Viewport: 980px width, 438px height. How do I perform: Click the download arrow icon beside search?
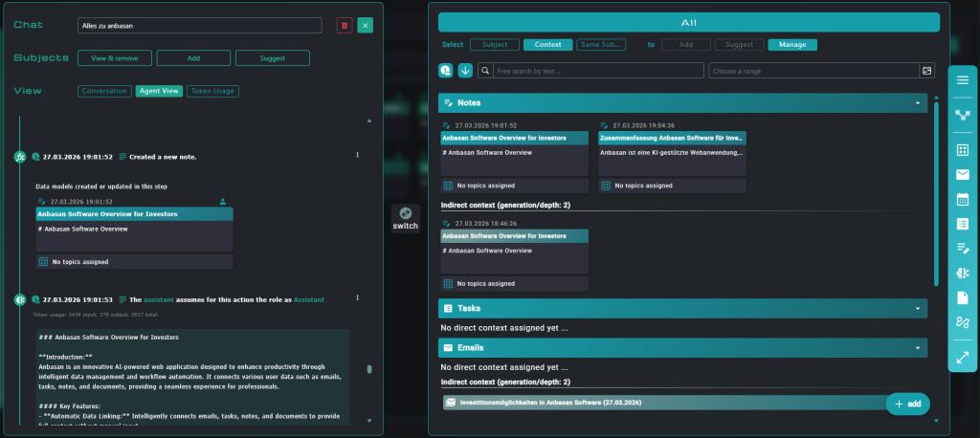(x=465, y=70)
